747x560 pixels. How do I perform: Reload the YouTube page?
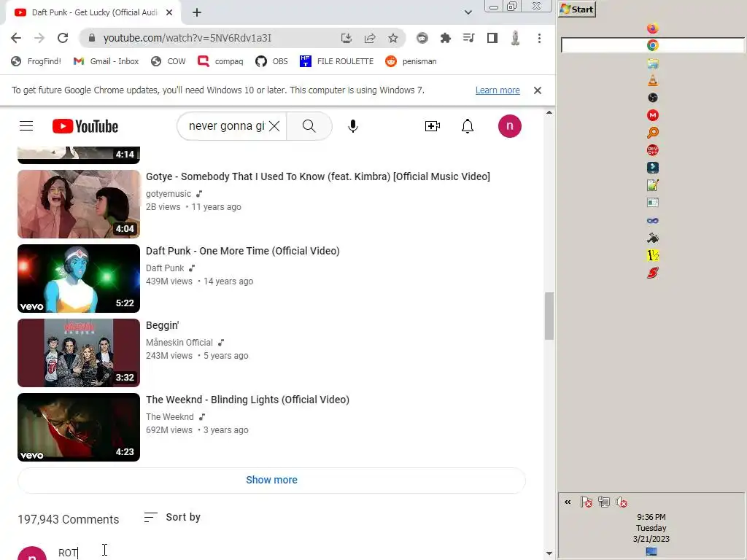(x=63, y=38)
